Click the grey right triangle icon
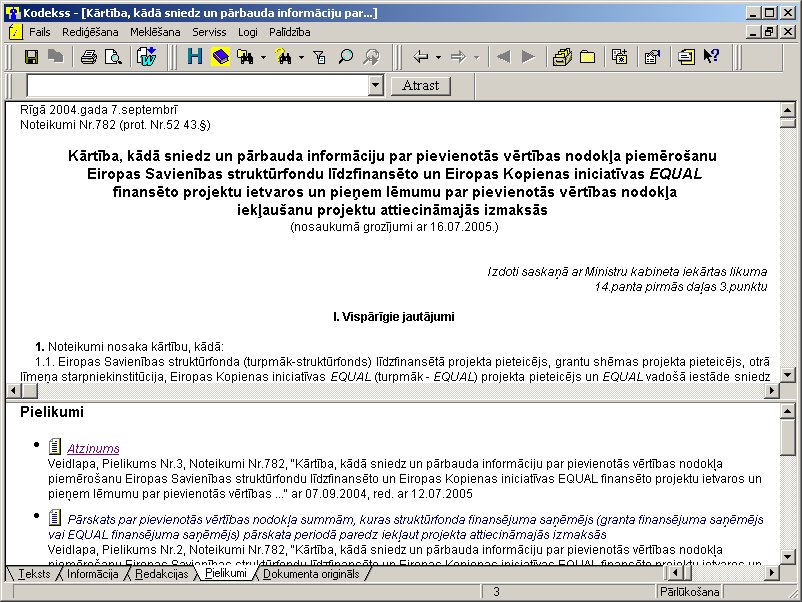Screen dimensions: 802x602 (x=528, y=57)
